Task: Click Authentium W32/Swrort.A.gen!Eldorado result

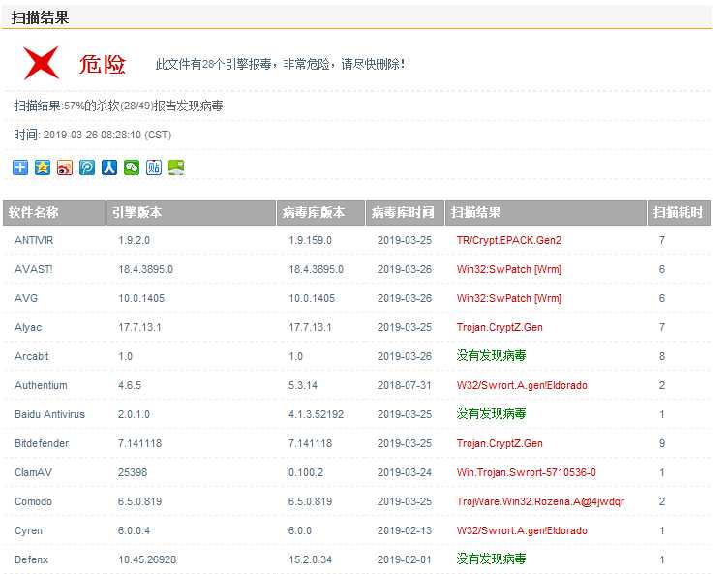Action: 522,385
